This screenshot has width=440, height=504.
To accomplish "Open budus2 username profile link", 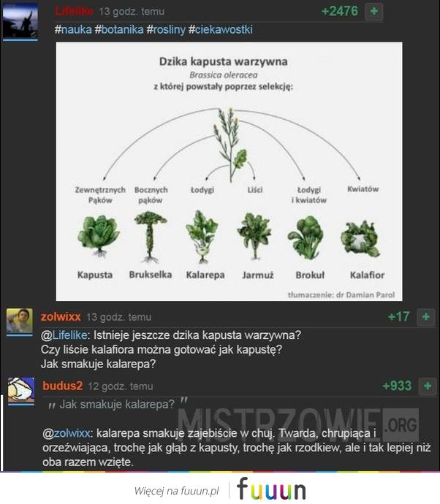I will pyautogui.click(x=63, y=386).
